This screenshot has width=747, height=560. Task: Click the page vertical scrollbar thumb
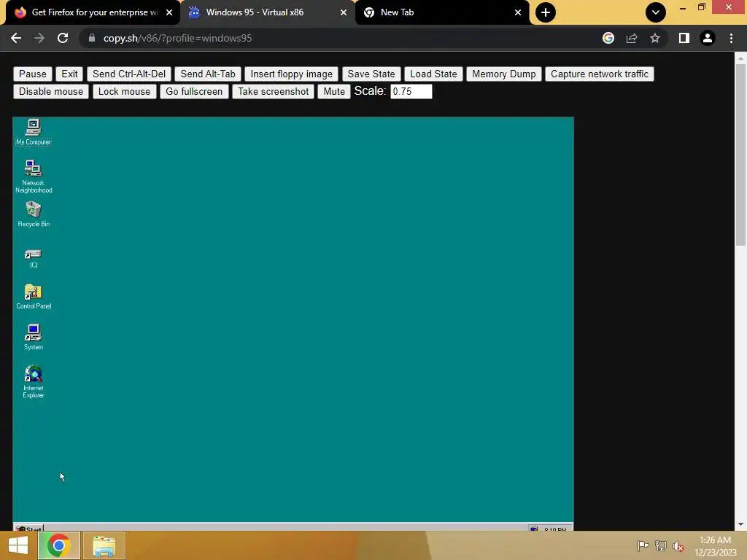(740, 155)
